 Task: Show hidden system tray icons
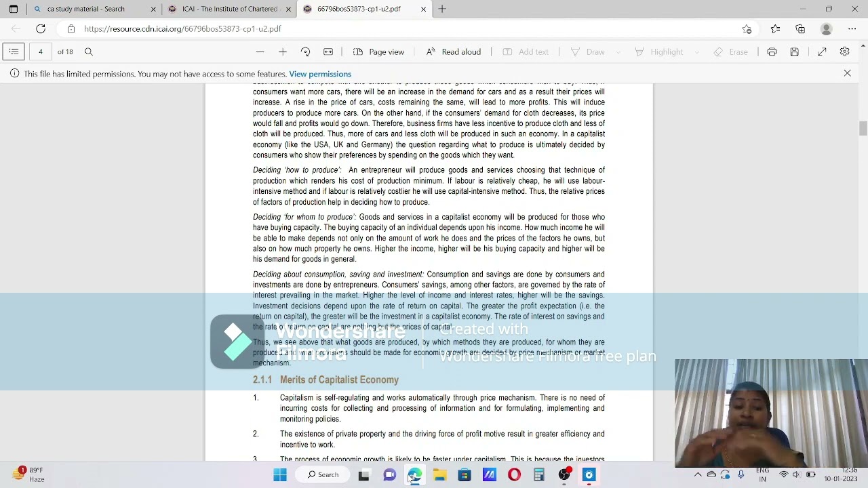click(x=698, y=474)
